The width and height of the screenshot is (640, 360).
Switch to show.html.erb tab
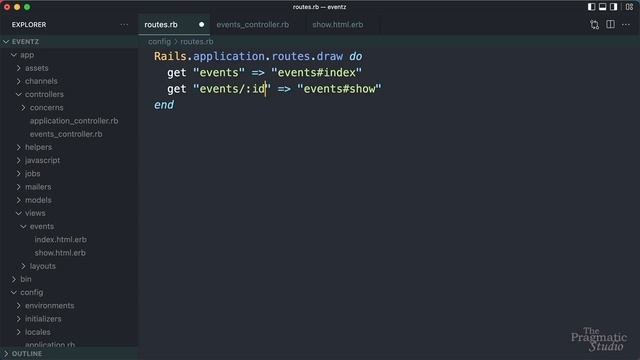[x=338, y=24]
